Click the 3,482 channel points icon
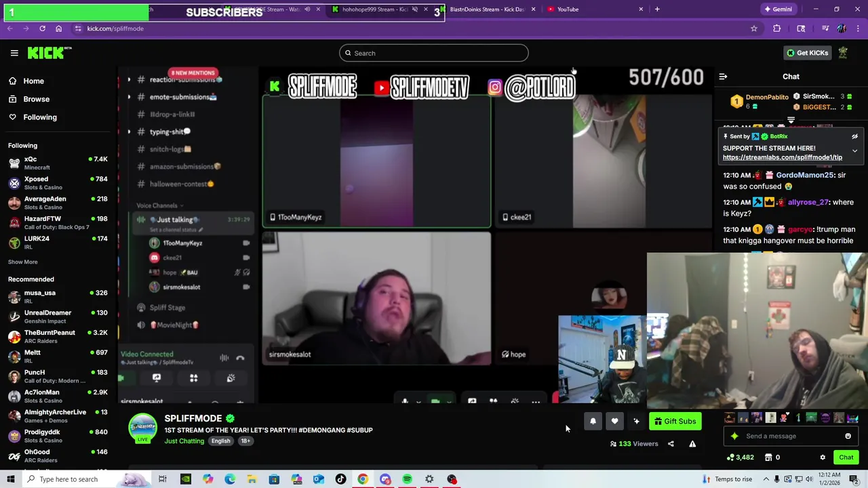The width and height of the screenshot is (868, 488). (x=730, y=457)
